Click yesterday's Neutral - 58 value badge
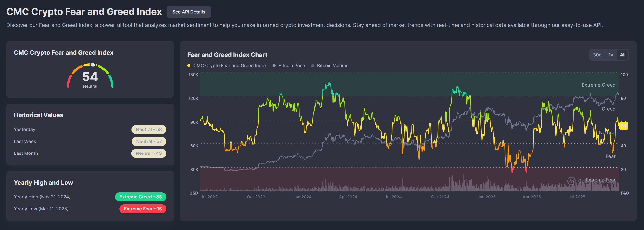Image resolution: width=644 pixels, height=230 pixels. (149, 129)
